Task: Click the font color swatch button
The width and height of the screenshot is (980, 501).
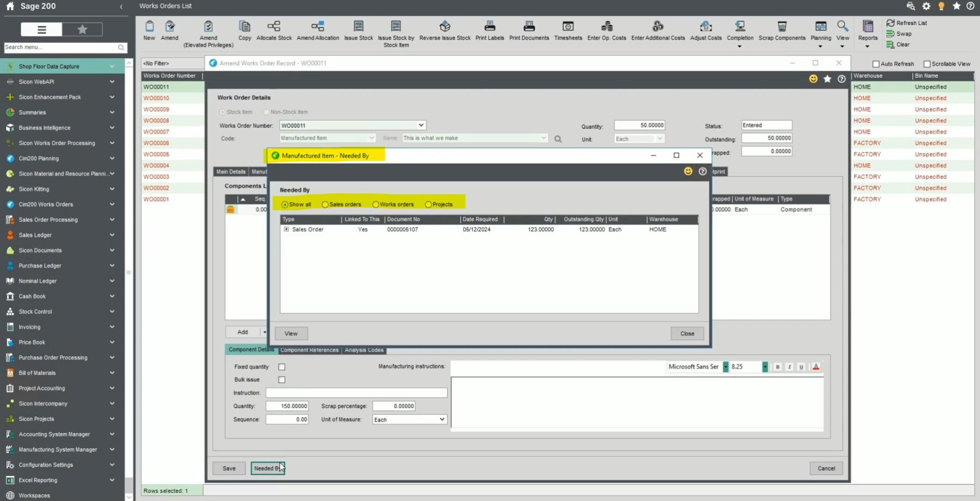Action: coord(816,367)
